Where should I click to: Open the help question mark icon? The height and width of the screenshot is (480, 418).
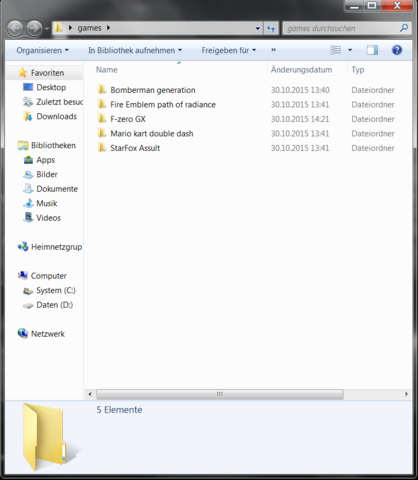point(397,50)
